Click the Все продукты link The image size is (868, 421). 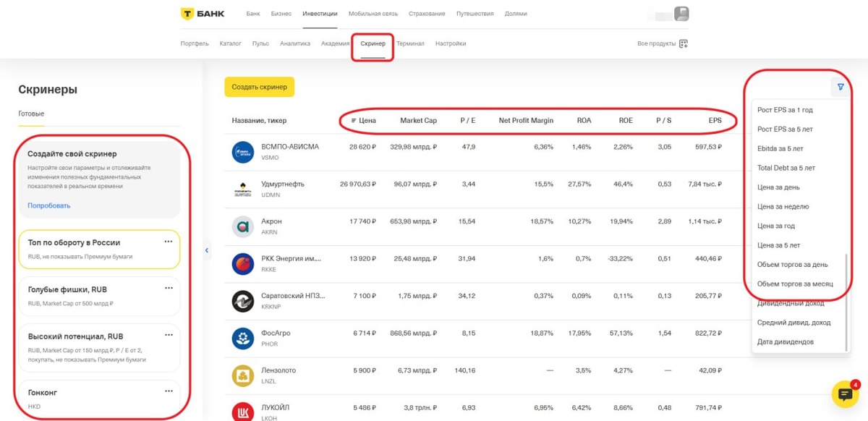click(x=657, y=44)
